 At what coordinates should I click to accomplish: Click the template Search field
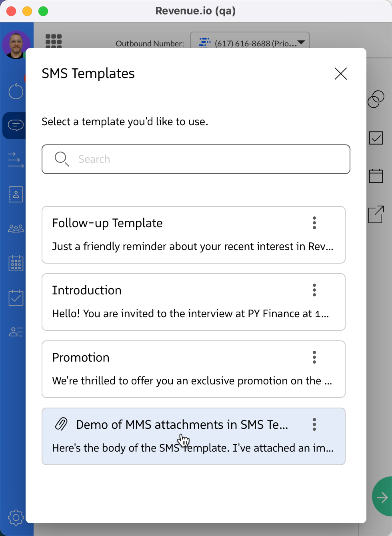point(196,159)
